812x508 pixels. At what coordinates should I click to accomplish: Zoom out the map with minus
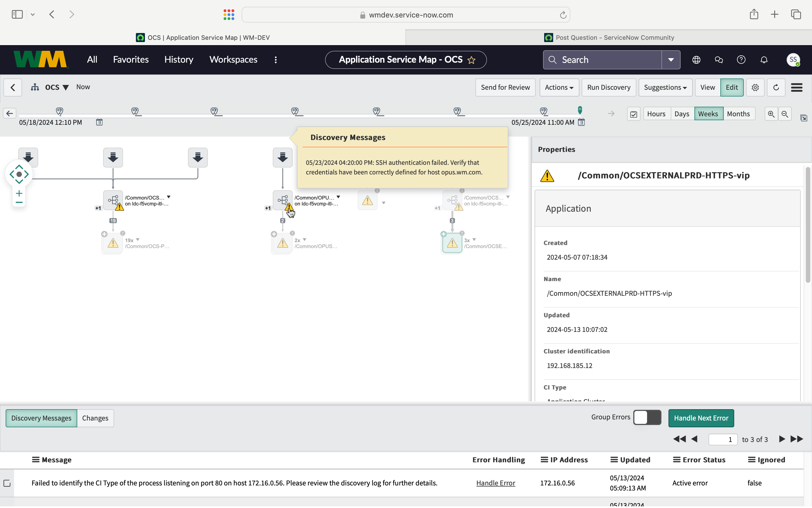[19, 202]
